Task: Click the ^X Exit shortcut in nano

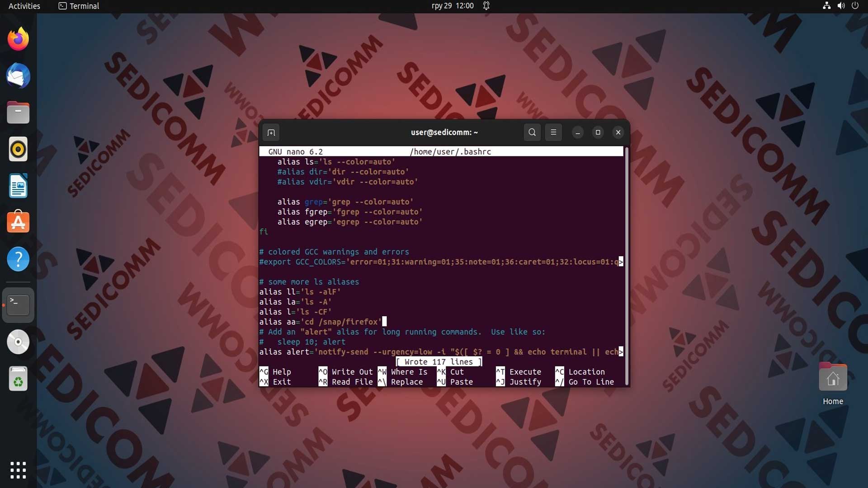Action: [x=275, y=382]
